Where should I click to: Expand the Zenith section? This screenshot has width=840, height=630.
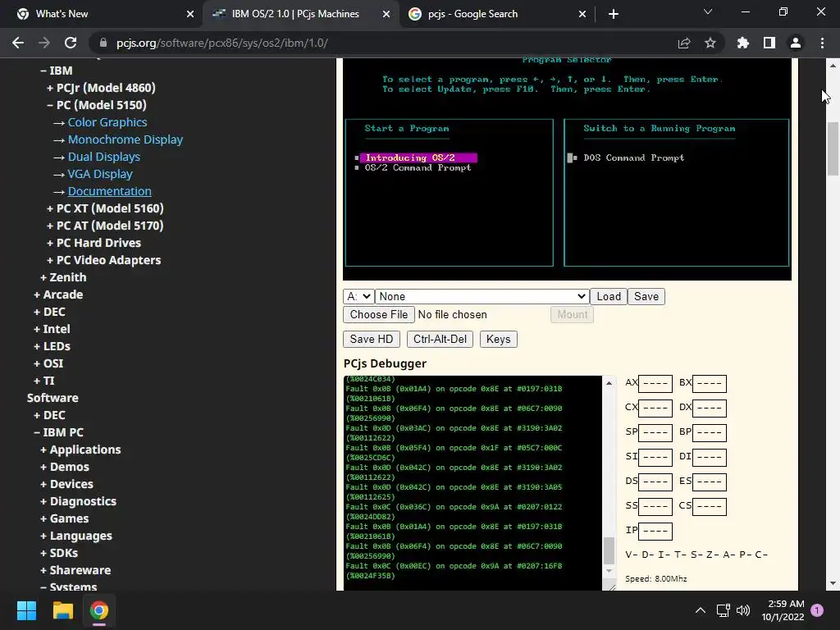(x=63, y=277)
